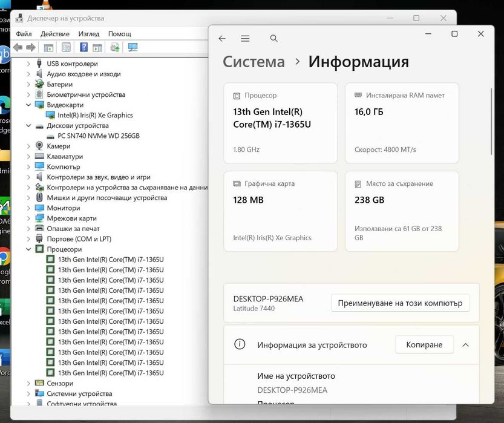Screen dimensions: 504x423
Task: Collapse Информация за устройството section chevron
Action: coord(465,345)
